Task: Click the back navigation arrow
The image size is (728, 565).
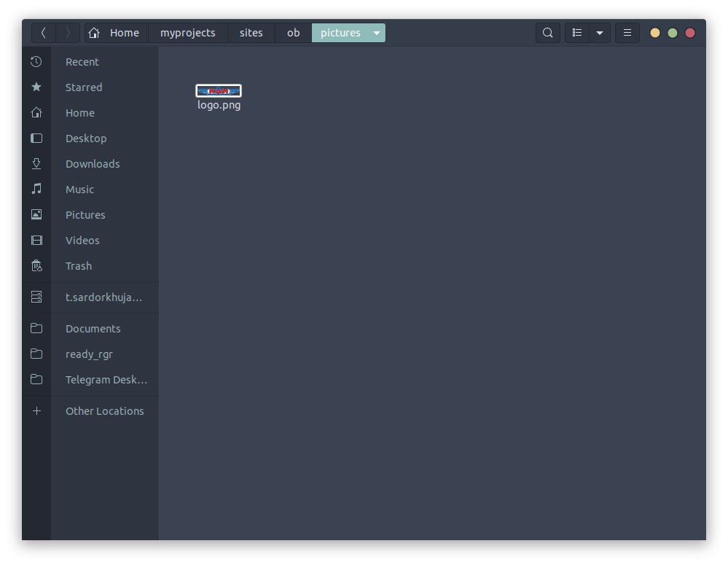Action: 44,33
